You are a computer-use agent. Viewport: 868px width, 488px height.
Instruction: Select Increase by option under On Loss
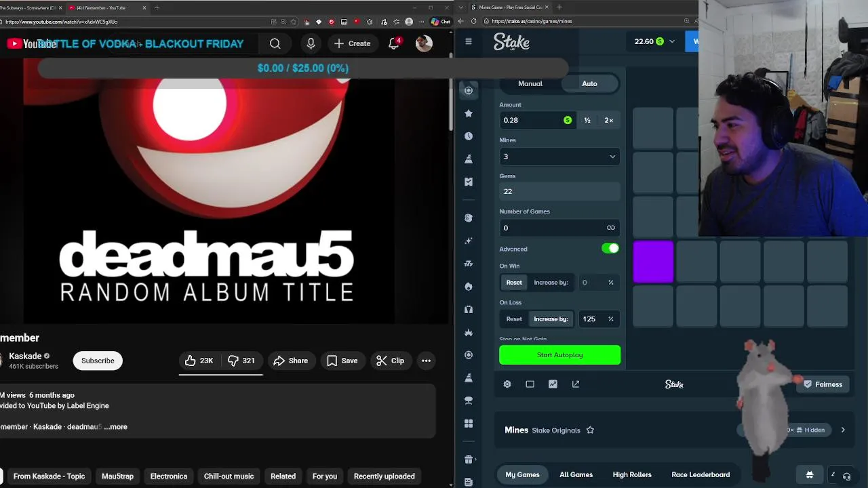[x=551, y=319]
